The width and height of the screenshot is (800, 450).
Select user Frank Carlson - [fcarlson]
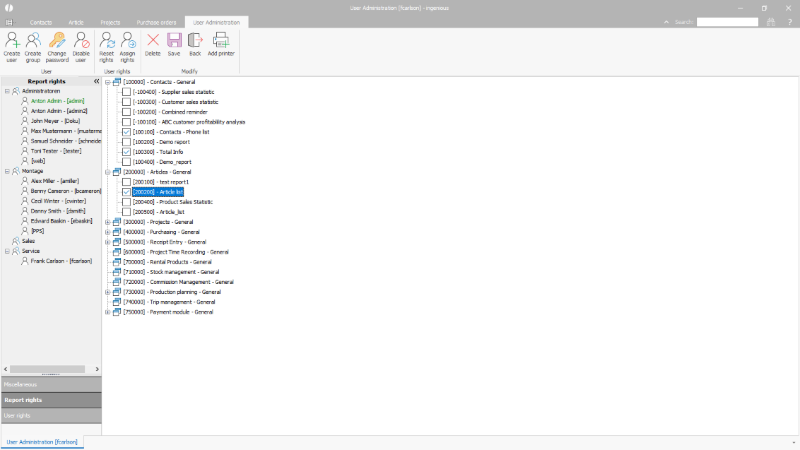[x=61, y=261]
